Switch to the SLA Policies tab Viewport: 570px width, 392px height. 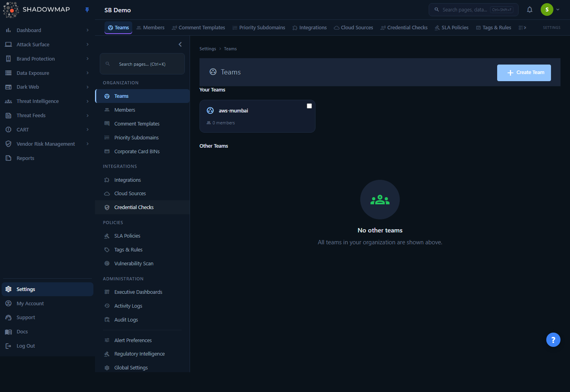451,28
